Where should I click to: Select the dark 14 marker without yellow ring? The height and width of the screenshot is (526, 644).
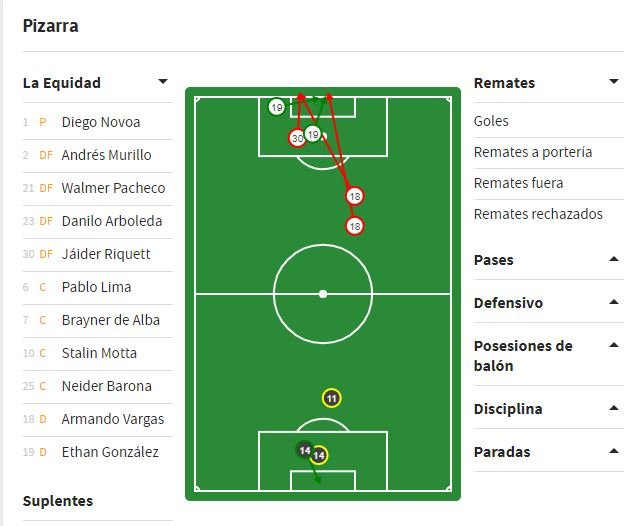tap(304, 450)
